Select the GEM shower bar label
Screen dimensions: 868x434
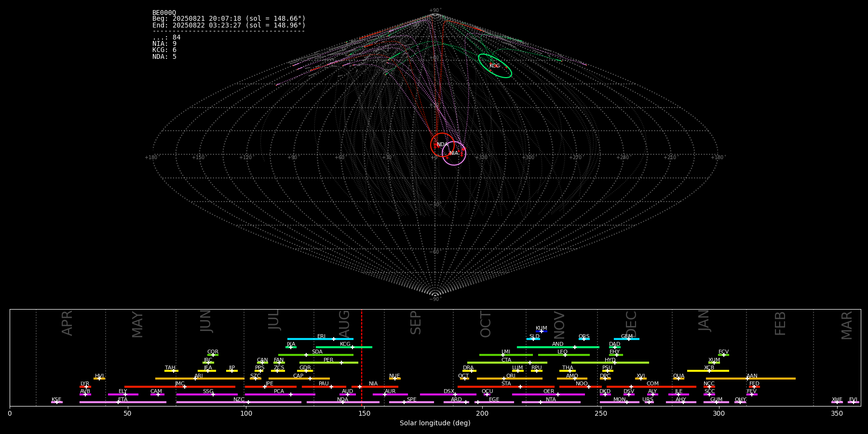[627, 337]
